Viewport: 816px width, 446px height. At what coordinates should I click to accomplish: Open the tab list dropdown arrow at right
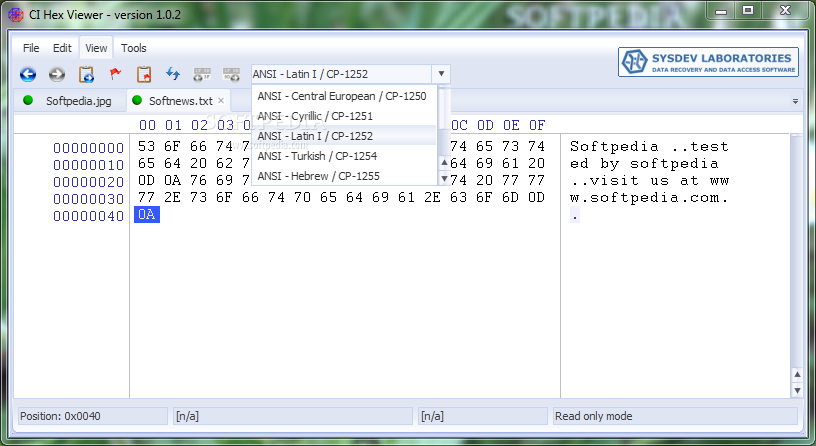click(x=795, y=101)
